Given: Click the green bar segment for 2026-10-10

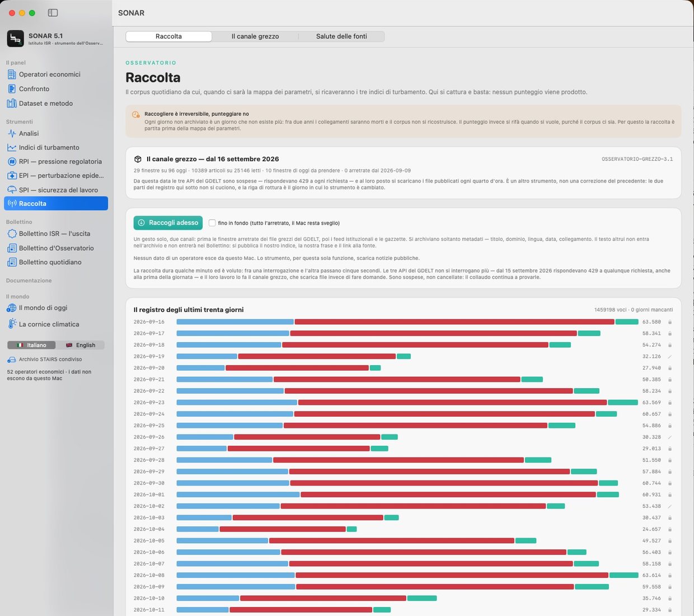Looking at the screenshot, I should [x=422, y=599].
